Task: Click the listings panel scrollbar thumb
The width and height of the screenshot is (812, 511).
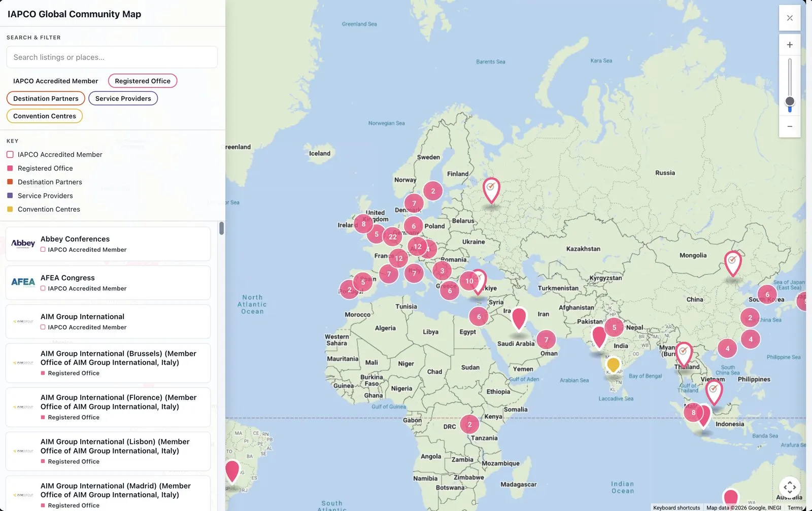Action: [221, 228]
